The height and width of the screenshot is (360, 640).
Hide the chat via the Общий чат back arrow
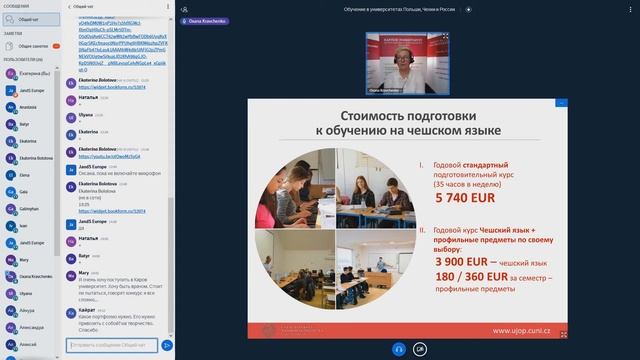[81, 7]
